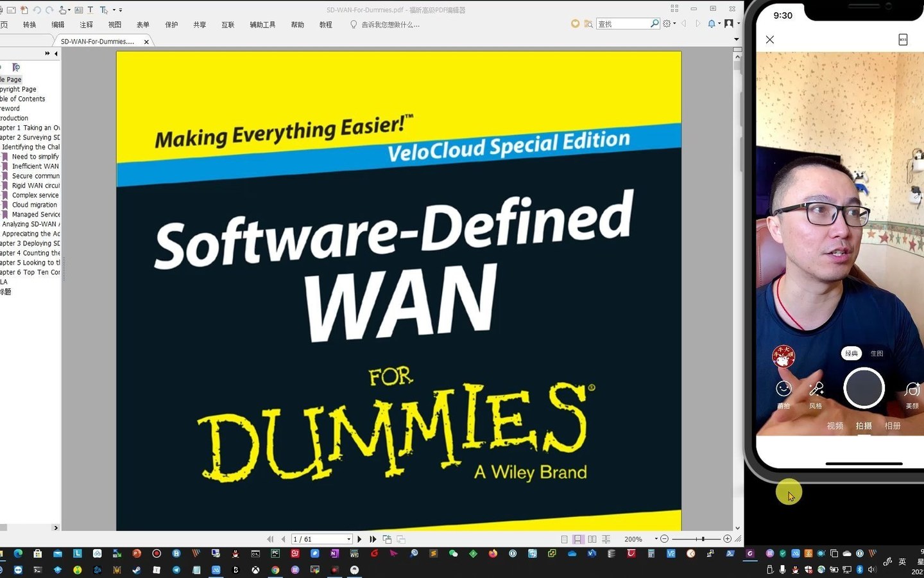Go to previous page arrow
This screenshot has height=578, width=924.
[x=283, y=539]
